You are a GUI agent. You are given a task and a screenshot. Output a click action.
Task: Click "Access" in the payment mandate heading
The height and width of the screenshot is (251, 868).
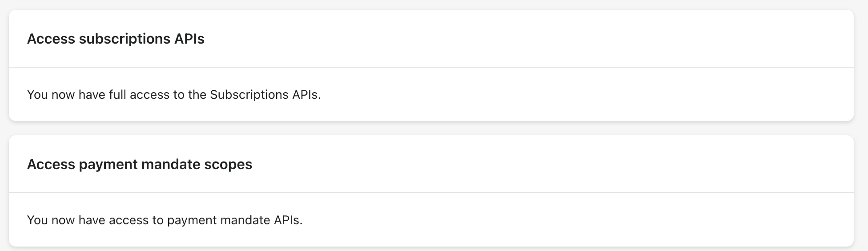click(51, 165)
